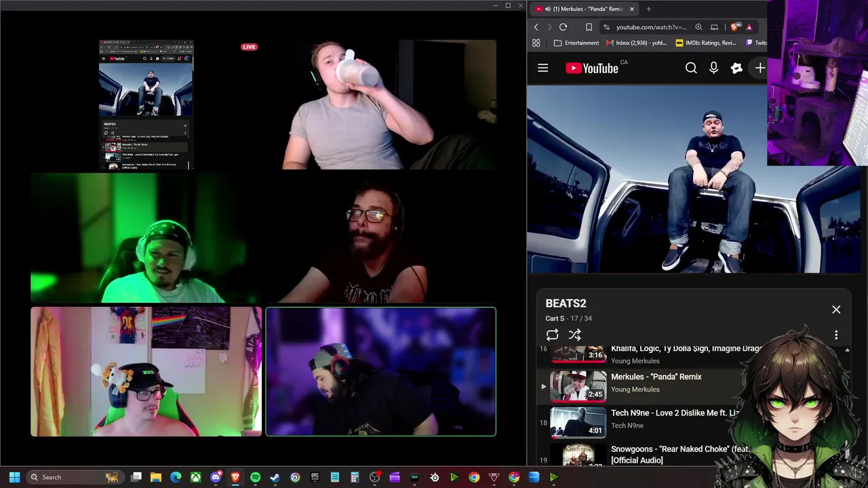Reload the YouTube page
Image resolution: width=868 pixels, height=488 pixels.
tap(563, 27)
